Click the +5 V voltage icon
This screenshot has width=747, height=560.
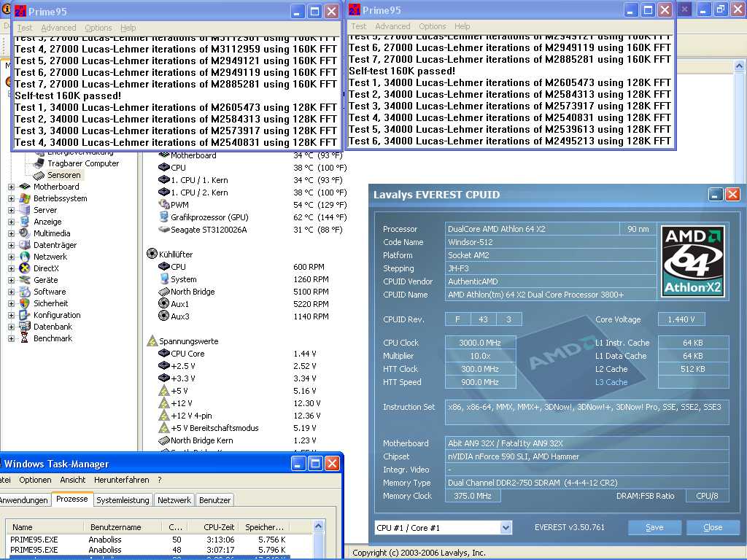[164, 391]
